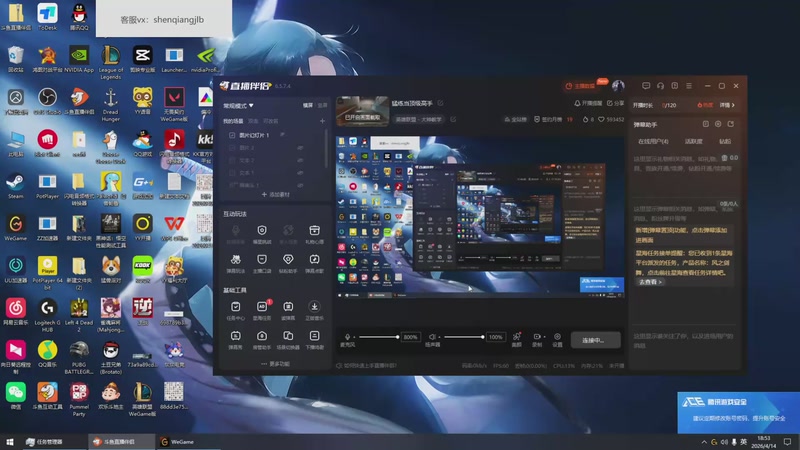Show the 文本 2 source via eye icon
The height and width of the screenshot is (450, 800).
(x=300, y=160)
